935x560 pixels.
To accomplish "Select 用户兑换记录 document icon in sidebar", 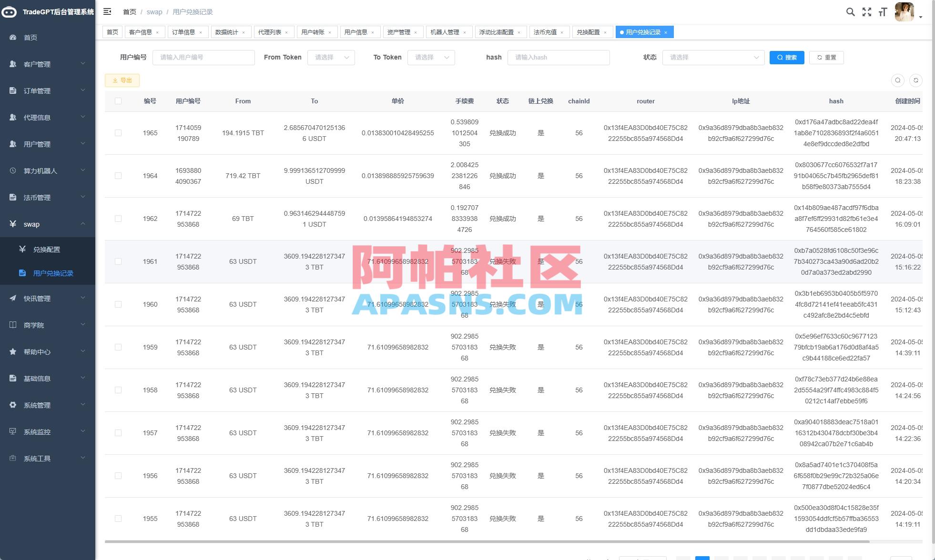I will [22, 273].
